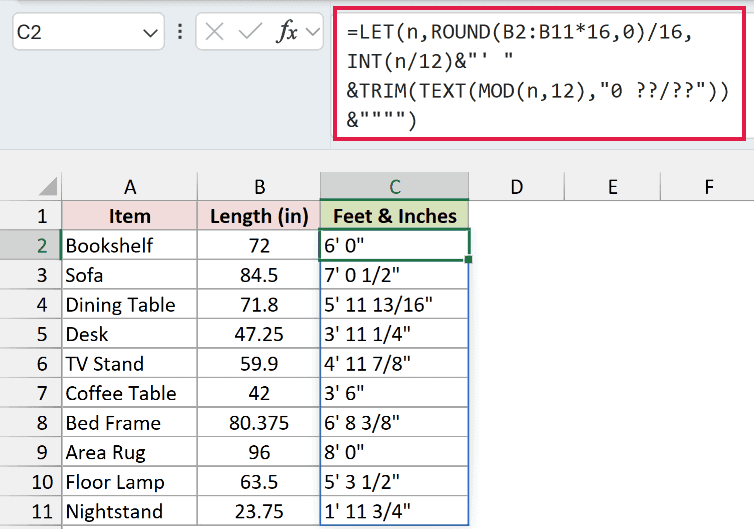Select row 4 header

31,304
